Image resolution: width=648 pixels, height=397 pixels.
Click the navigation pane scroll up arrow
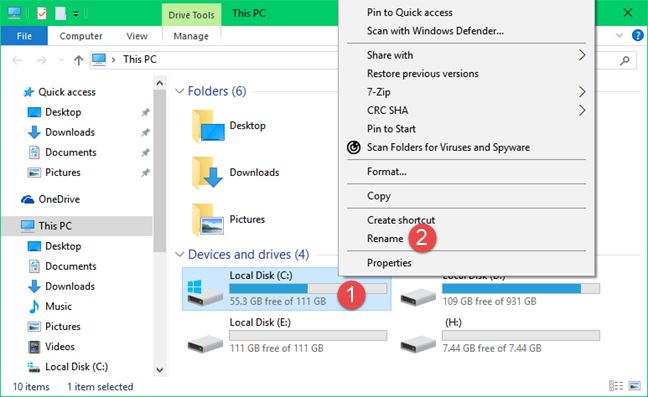point(160,83)
